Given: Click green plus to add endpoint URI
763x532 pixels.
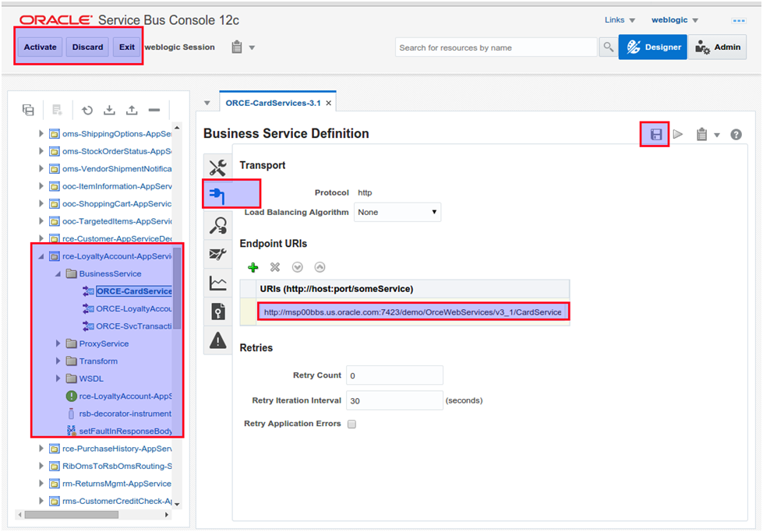Looking at the screenshot, I should [x=253, y=267].
